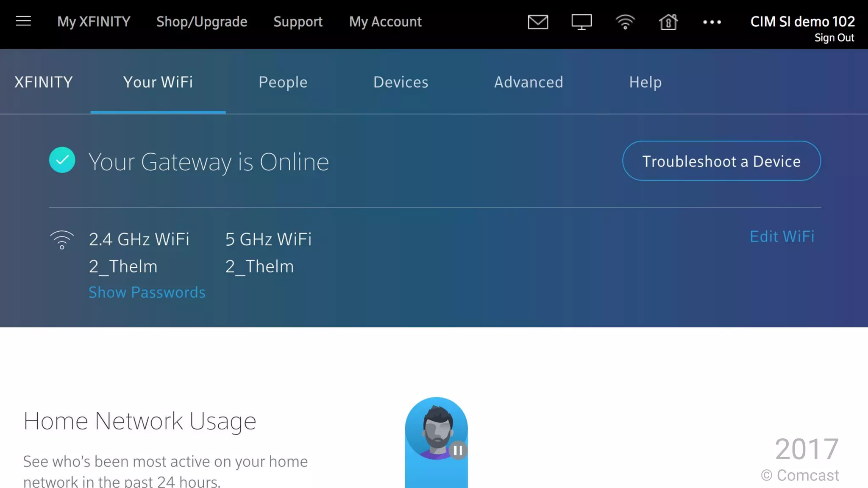Click the WiFi signal icon beside 2.4 GHz

point(62,240)
